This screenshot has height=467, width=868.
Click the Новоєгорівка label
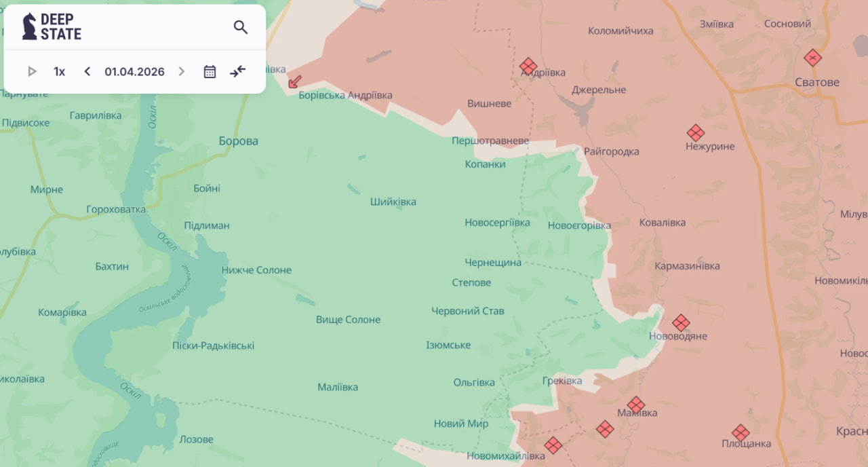(579, 225)
